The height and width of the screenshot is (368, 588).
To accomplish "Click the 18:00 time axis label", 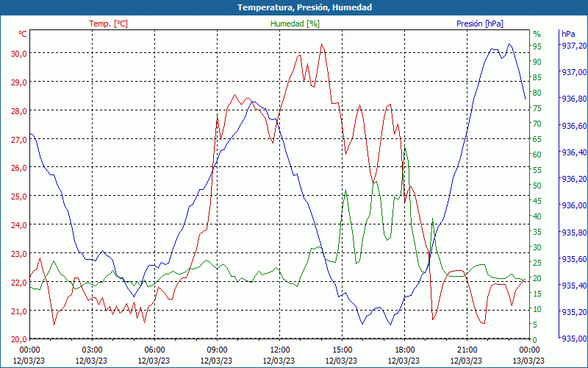I will click(x=404, y=350).
